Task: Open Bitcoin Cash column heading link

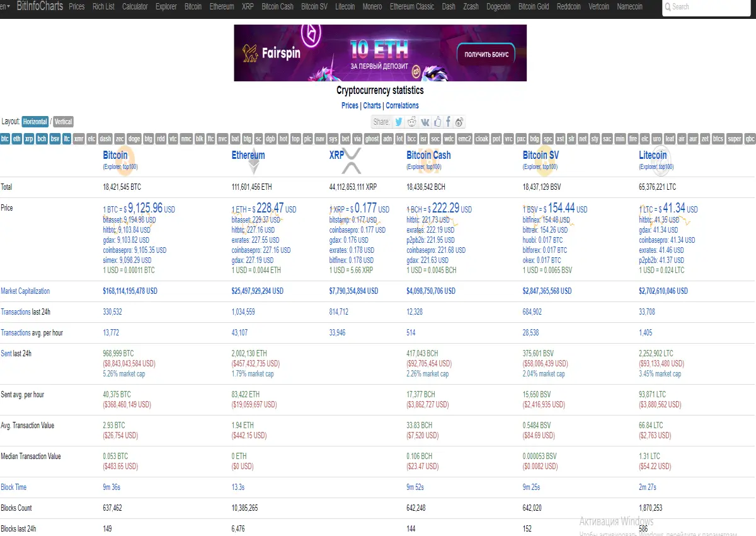Action: point(428,155)
